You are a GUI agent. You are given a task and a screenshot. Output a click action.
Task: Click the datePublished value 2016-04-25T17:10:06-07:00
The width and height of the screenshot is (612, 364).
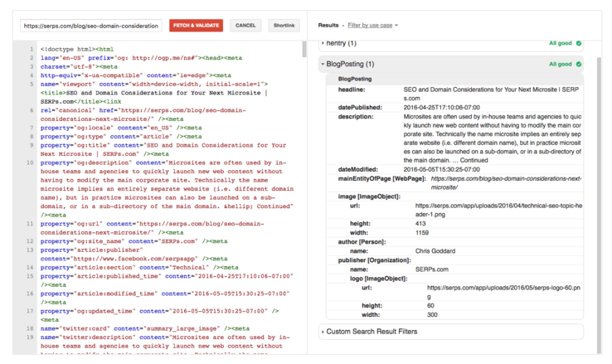point(441,107)
